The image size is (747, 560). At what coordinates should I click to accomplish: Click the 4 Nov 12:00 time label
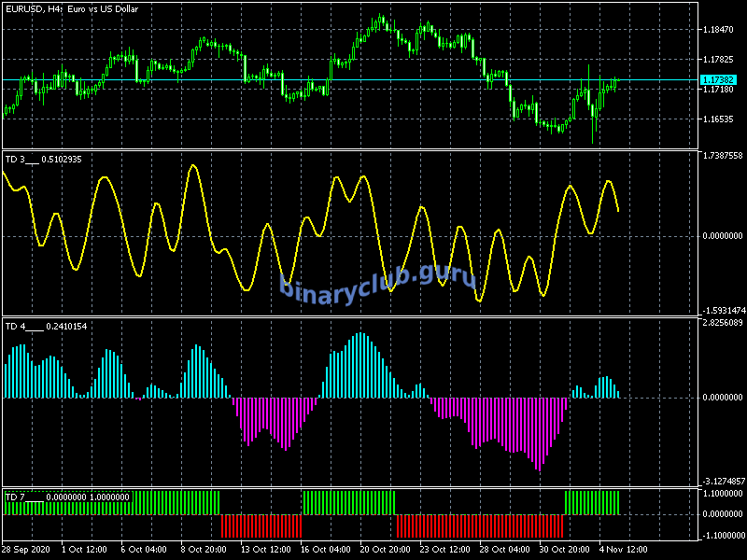coord(623,548)
